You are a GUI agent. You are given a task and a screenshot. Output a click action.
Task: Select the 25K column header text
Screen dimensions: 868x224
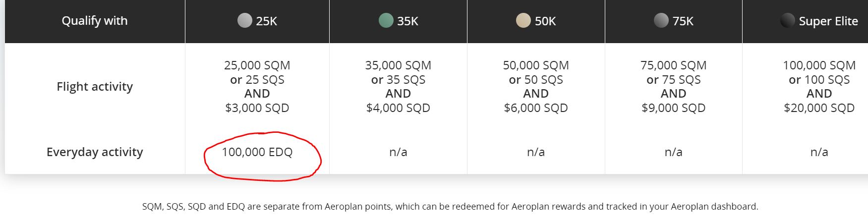(267, 21)
